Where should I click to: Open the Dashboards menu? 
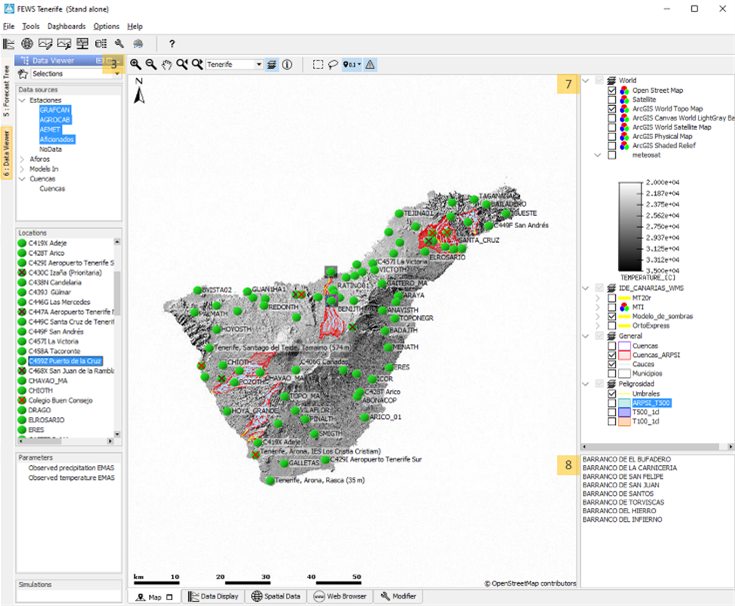(66, 26)
